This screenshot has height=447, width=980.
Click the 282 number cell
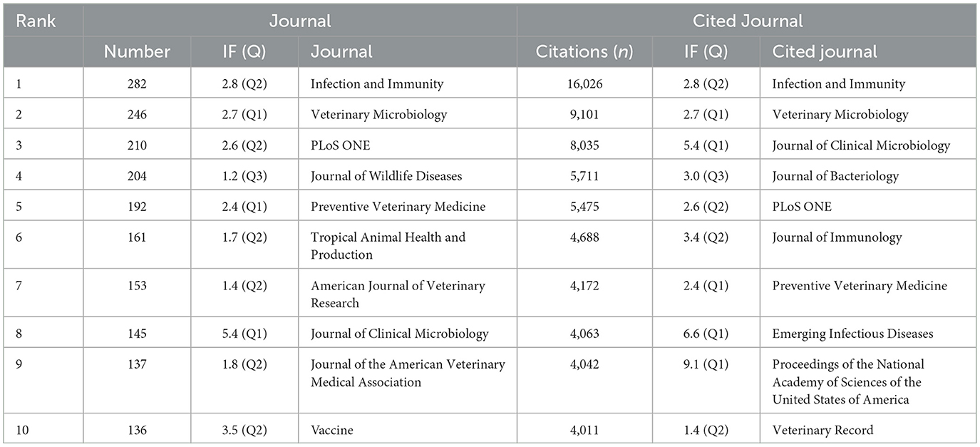pos(136,84)
